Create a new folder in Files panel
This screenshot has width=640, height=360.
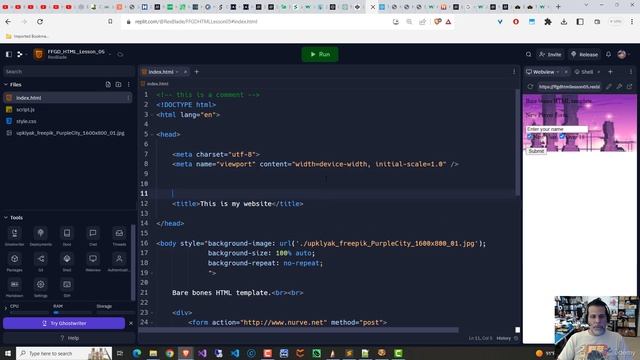[x=118, y=84]
